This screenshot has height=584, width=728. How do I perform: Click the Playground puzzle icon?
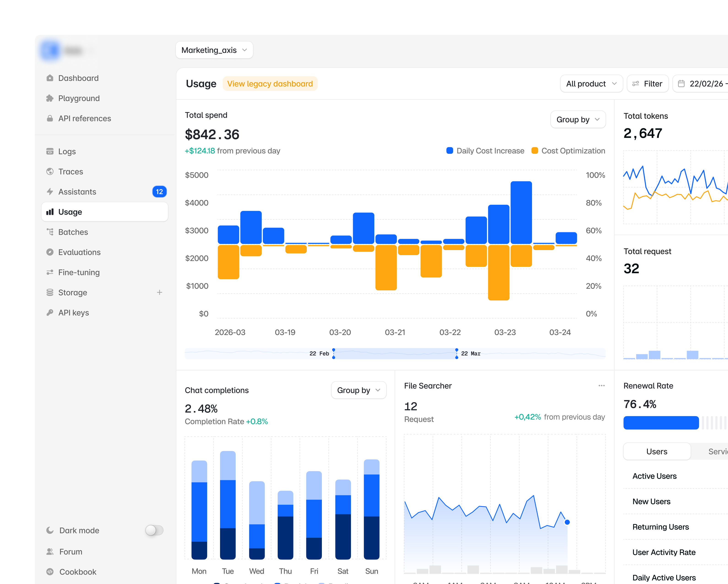pos(50,98)
